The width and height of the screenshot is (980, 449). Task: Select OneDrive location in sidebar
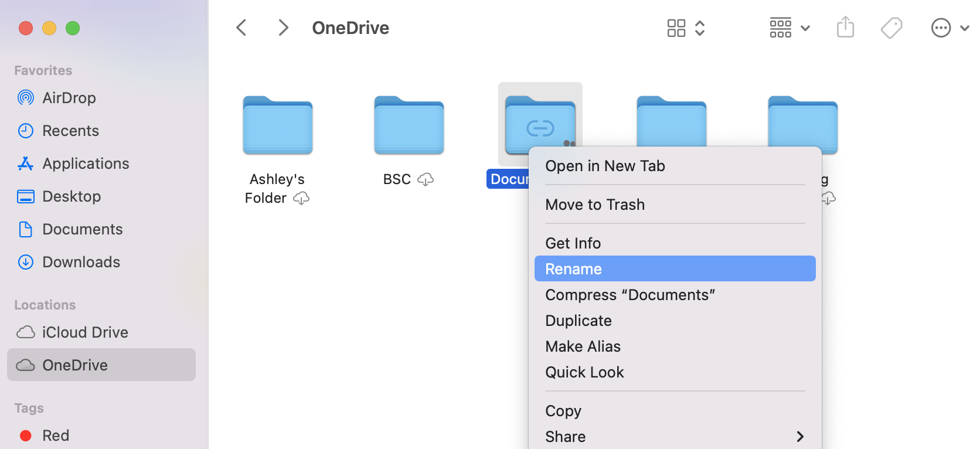click(x=101, y=365)
